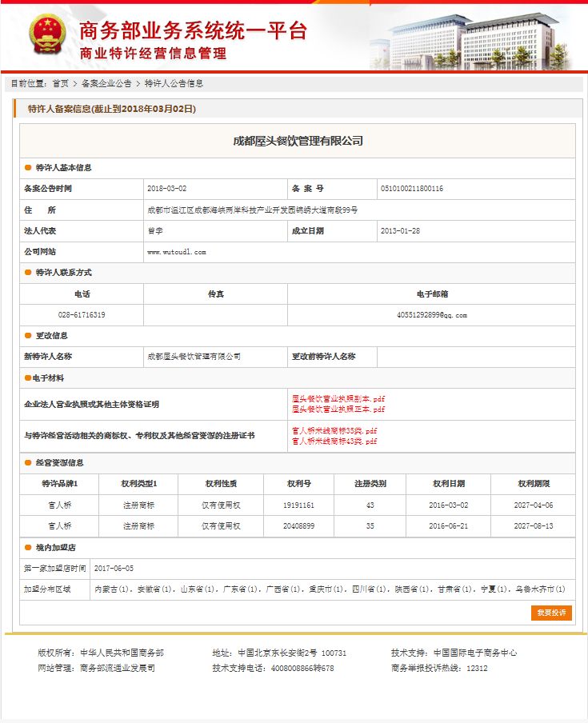
Task: Open 官人桥米线商标35类.pdf file
Action: 334,430
